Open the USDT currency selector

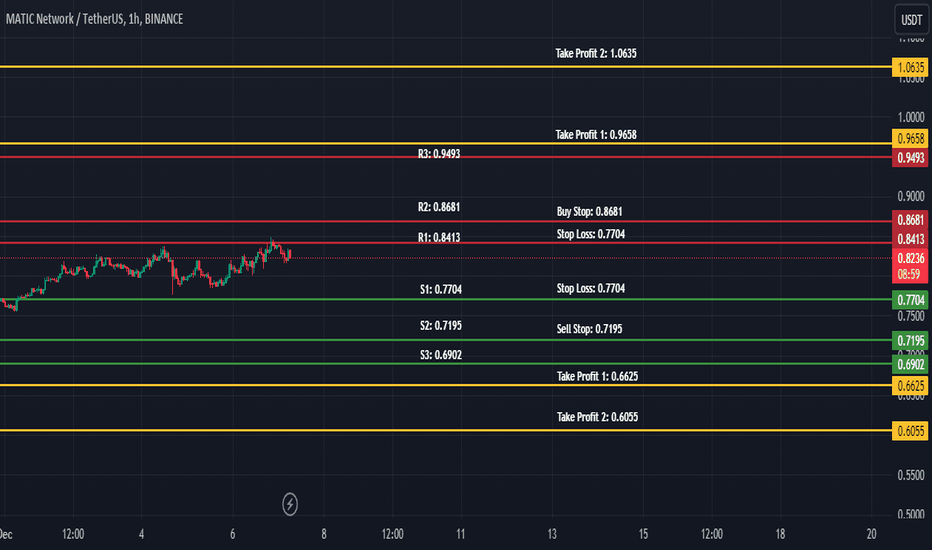(911, 20)
